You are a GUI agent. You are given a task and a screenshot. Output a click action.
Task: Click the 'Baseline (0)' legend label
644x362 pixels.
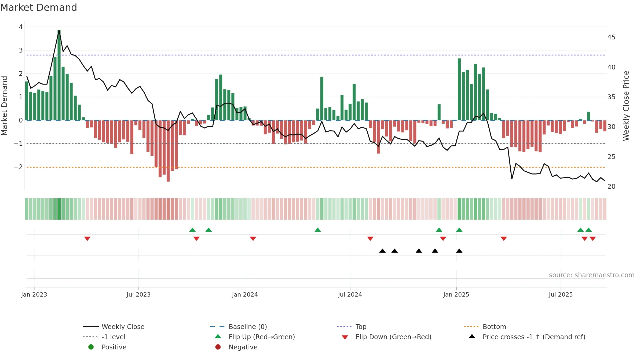click(x=248, y=327)
